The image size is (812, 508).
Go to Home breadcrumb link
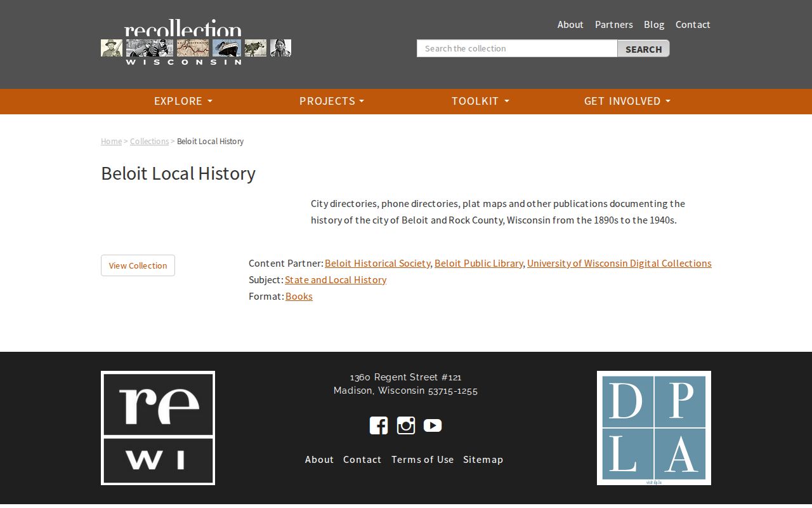(111, 141)
